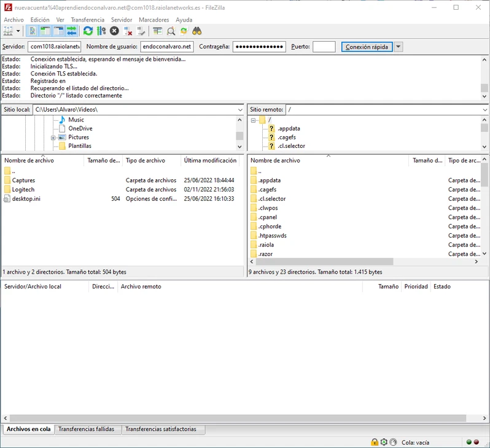
Task: Click the process queue toolbar icon
Action: (101, 31)
